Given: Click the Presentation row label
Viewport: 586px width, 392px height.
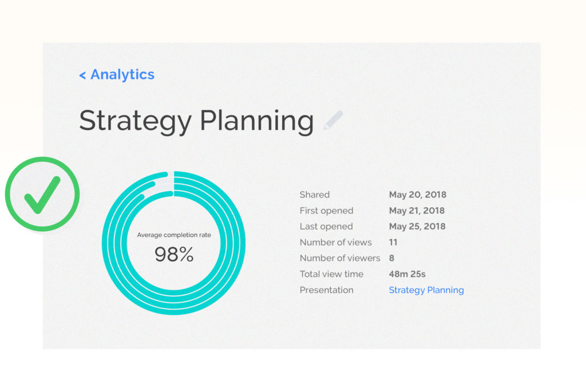Looking at the screenshot, I should pyautogui.click(x=326, y=290).
